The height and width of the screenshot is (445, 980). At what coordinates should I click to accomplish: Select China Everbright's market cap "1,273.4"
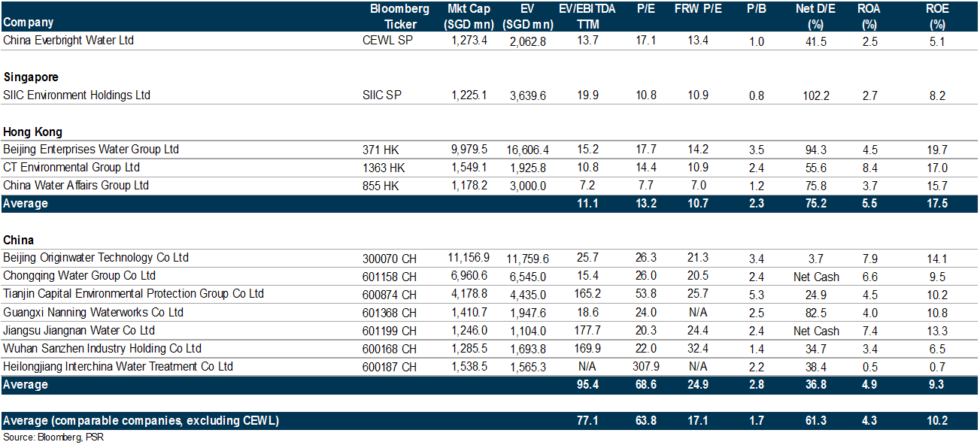[x=470, y=41]
